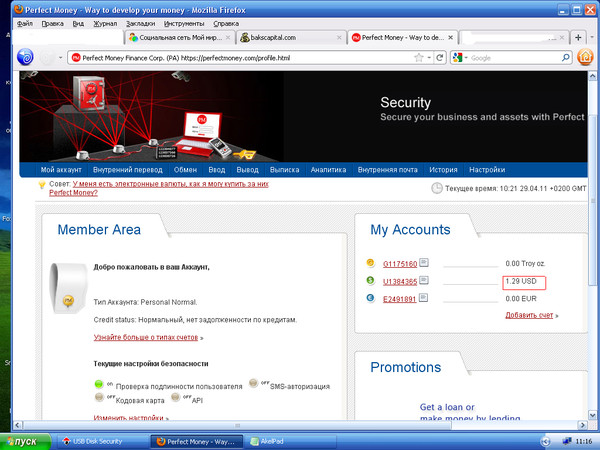Image resolution: width=600 pixels, height=450 pixels.
Task: Close the Perfect Money tab
Action: (450, 38)
